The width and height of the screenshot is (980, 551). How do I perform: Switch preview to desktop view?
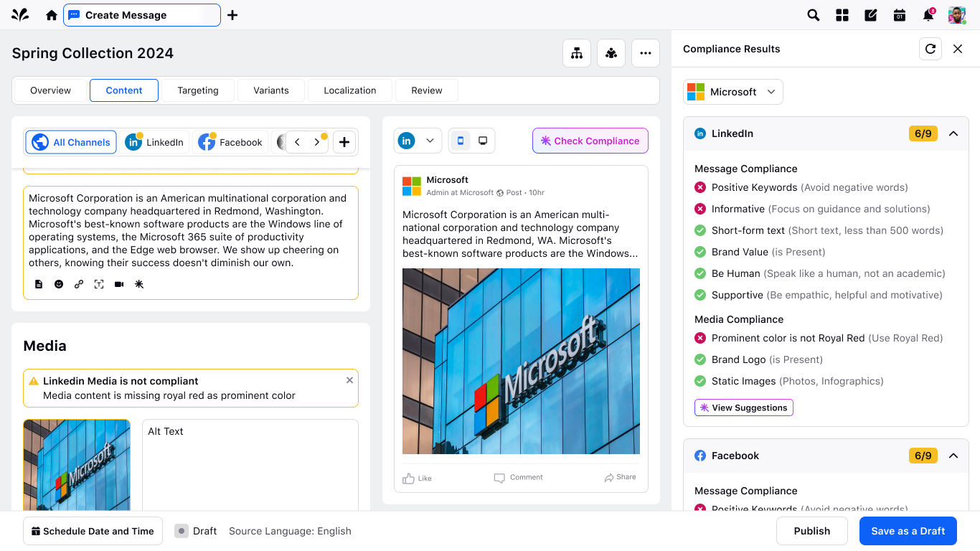[483, 141]
